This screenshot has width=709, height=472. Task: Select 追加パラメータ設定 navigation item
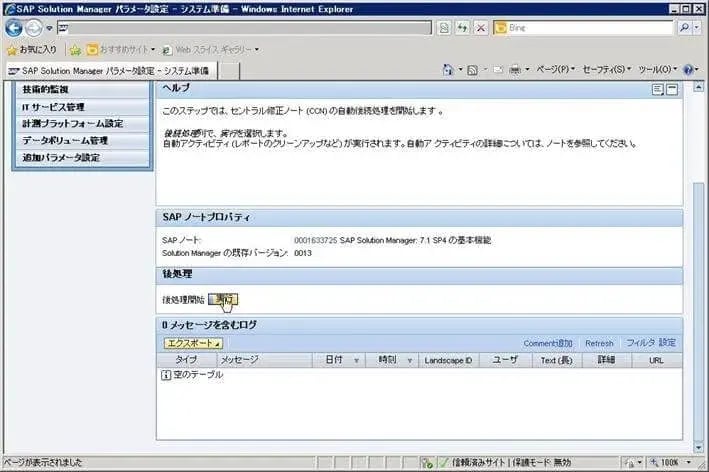tap(82, 158)
